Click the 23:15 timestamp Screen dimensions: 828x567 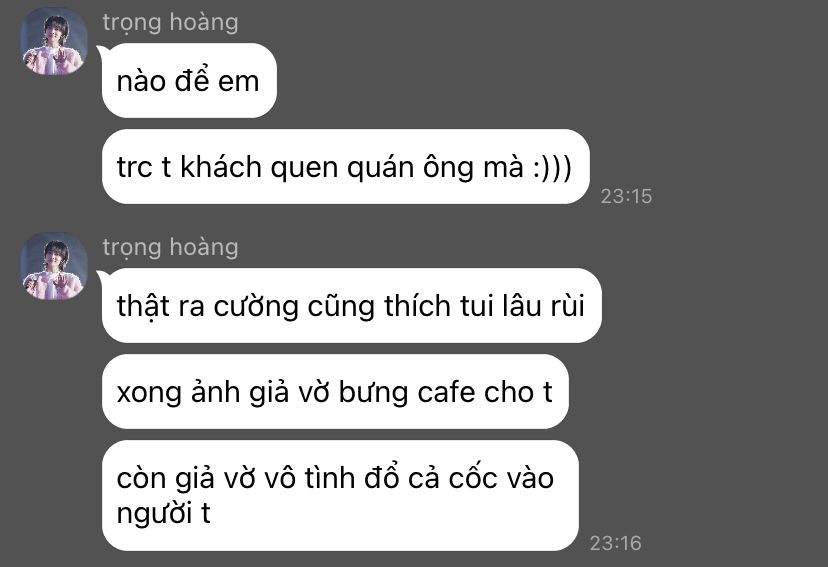tap(626, 196)
